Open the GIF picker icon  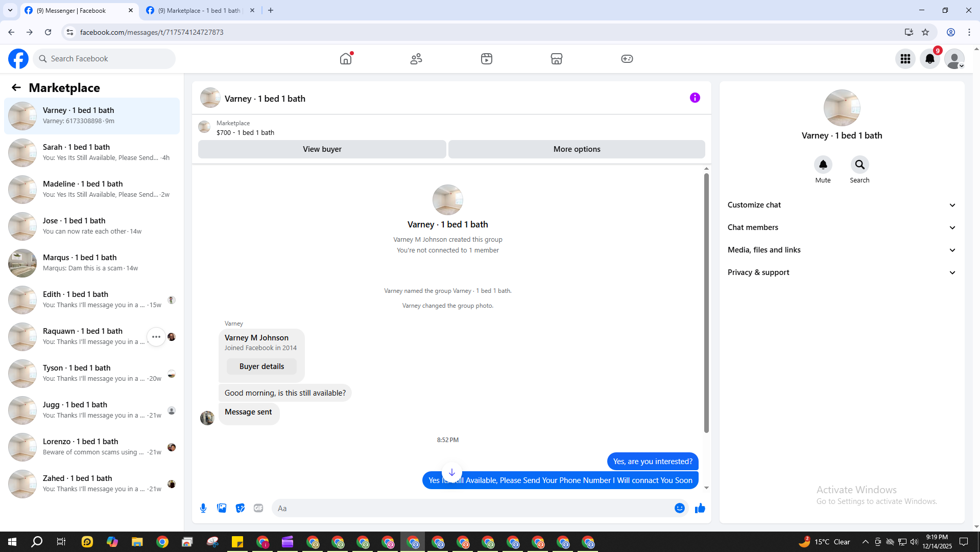point(258,508)
